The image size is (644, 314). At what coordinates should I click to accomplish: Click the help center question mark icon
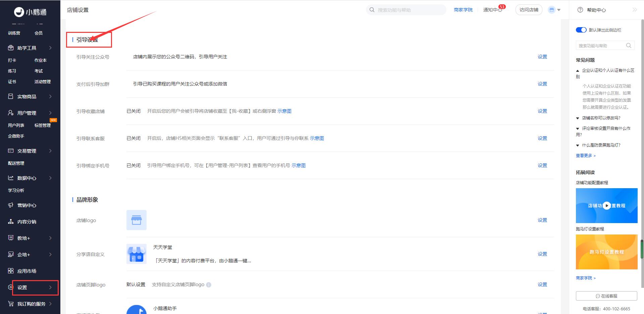coord(580,10)
